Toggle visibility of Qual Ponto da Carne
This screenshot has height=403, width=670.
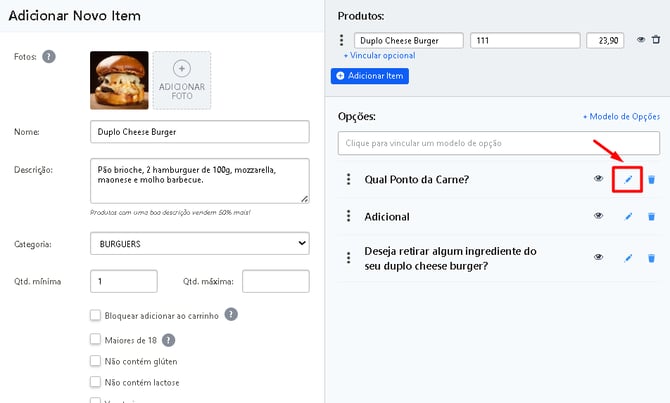pos(599,179)
